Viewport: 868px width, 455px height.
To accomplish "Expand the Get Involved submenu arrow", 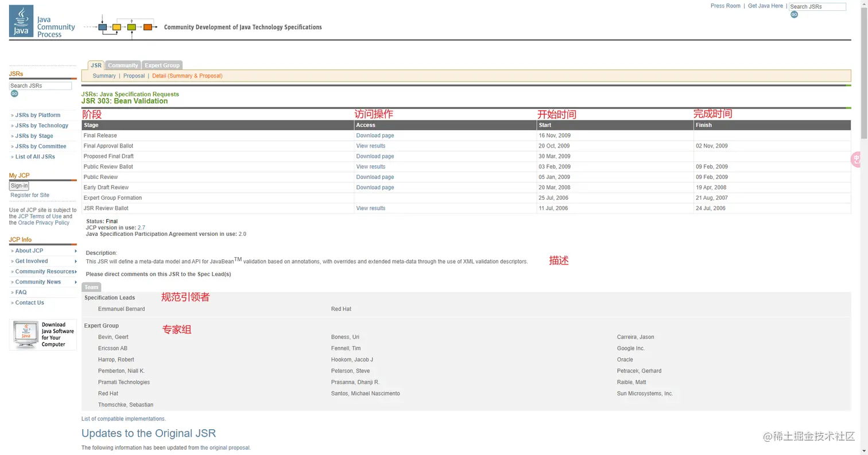I will (x=76, y=261).
